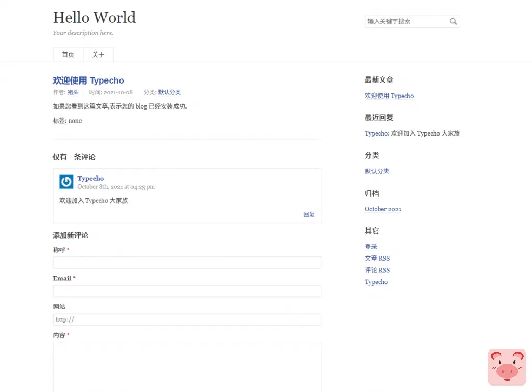Click the Typecho commenter avatar icon

[66, 182]
